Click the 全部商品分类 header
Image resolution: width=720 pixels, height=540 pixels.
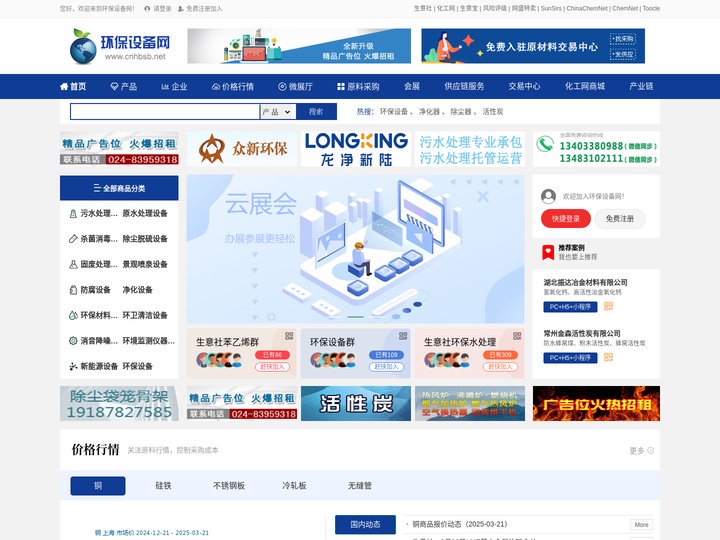point(119,188)
